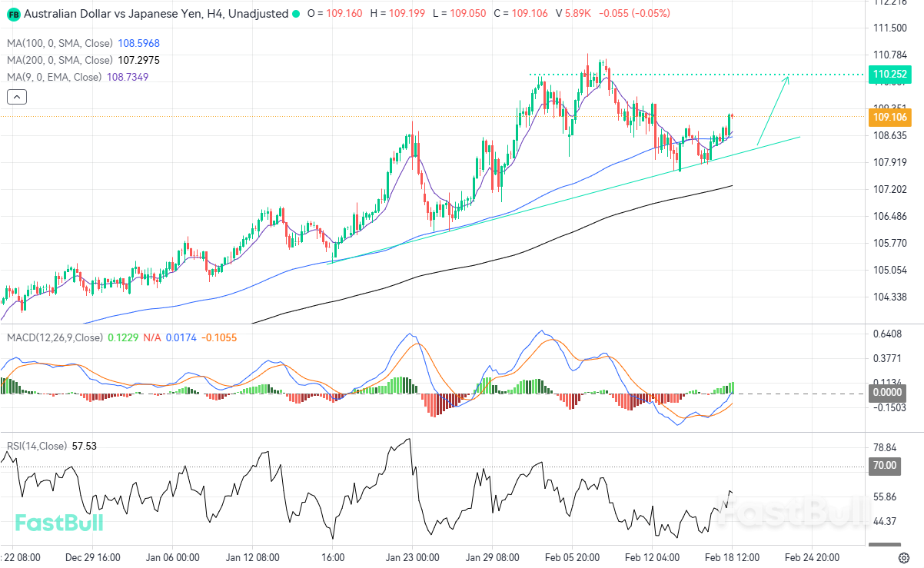Click the Dec 29 16:00 time axis label

[92, 556]
